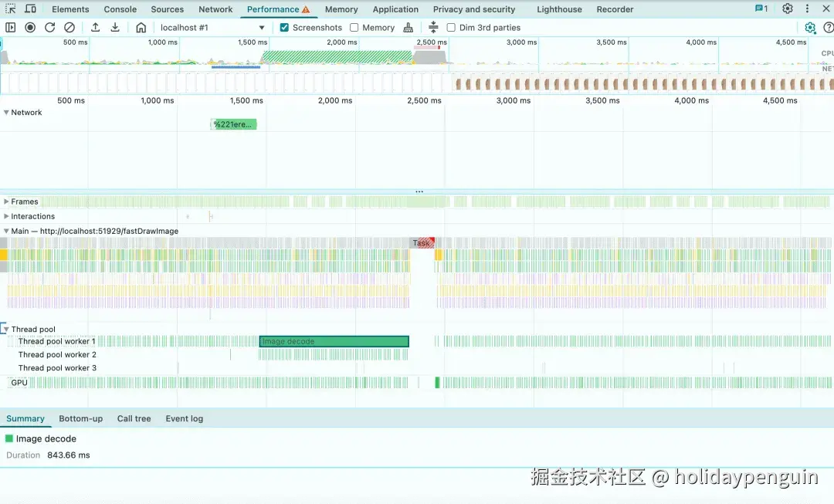Screen dimensions: 834x504
Task: Open the Bottom-up tab
Action: 80,418
